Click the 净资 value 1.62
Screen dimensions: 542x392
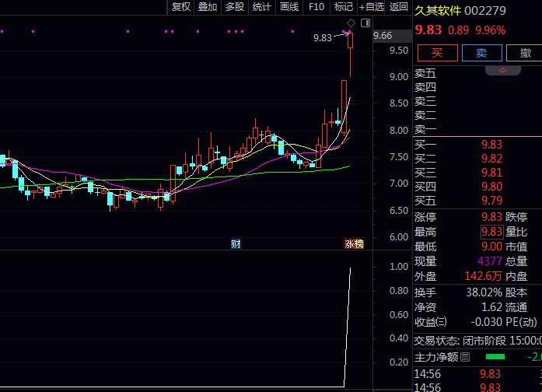click(x=491, y=307)
